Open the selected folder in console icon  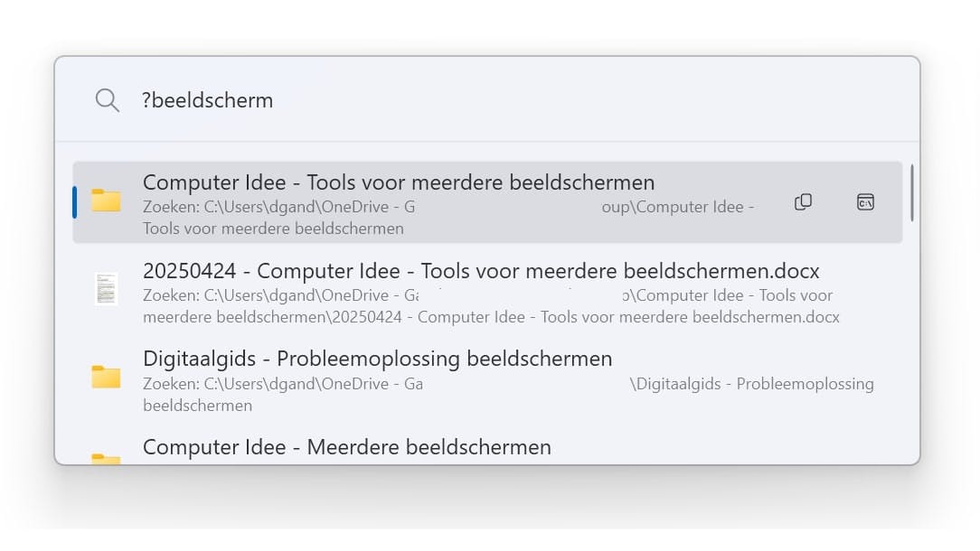[865, 202]
